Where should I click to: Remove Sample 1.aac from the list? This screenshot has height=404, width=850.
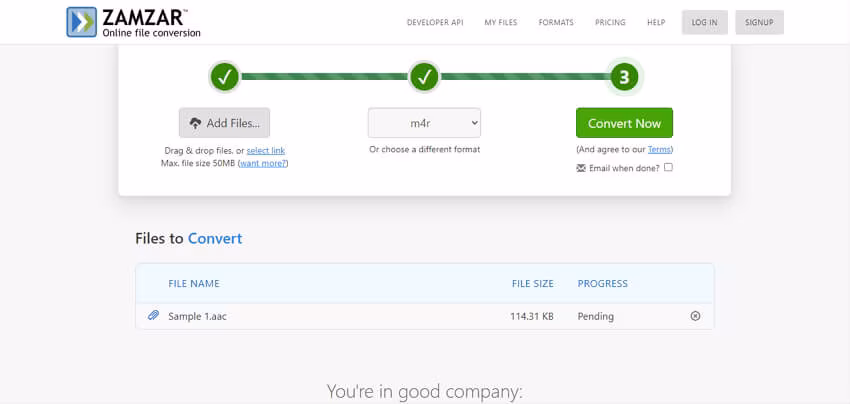[695, 316]
